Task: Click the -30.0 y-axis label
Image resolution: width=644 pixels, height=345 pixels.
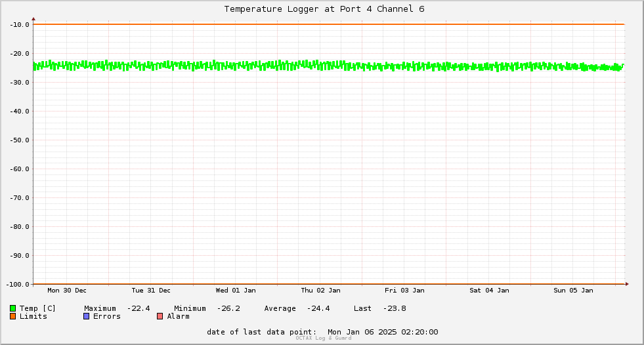Action: pyautogui.click(x=20, y=83)
